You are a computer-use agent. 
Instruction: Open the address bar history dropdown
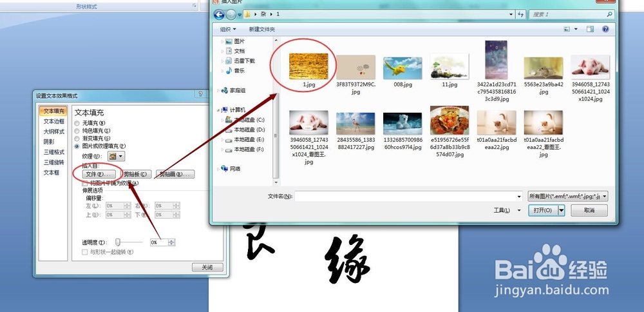pyautogui.click(x=511, y=14)
